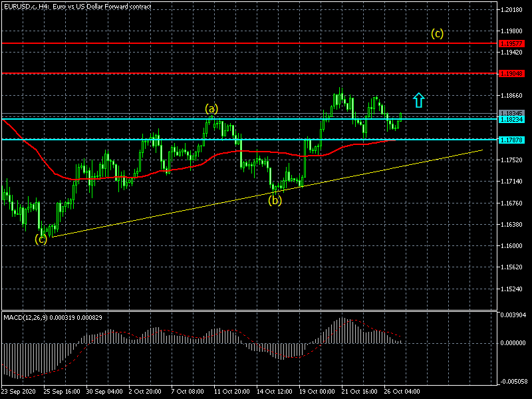
Task: Click the cyan up arrow icon
Action: coord(418,100)
